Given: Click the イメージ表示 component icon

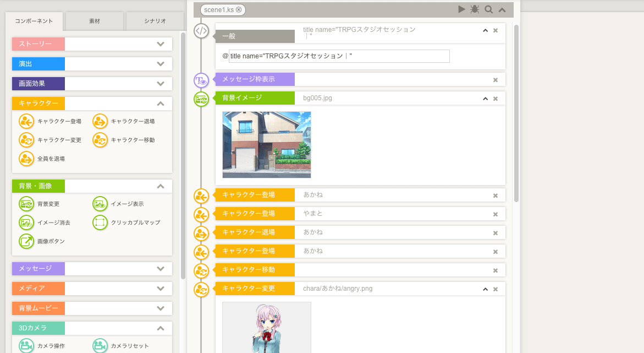Looking at the screenshot, I should point(100,204).
